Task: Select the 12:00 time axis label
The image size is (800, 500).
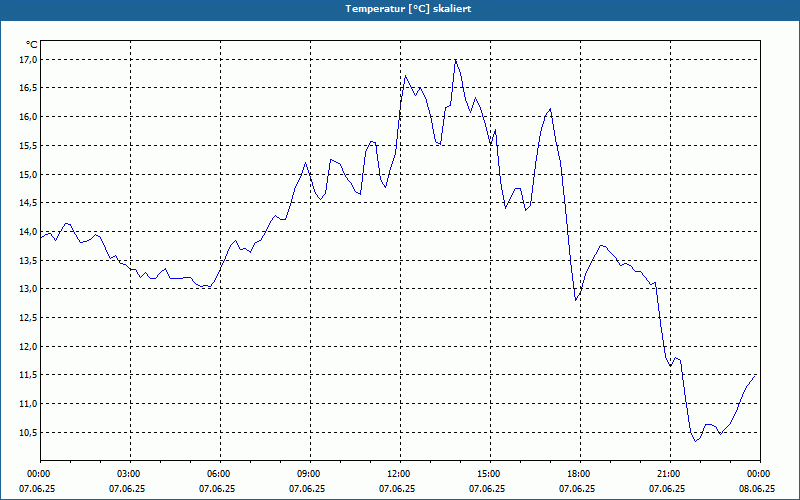Action: 401,474
